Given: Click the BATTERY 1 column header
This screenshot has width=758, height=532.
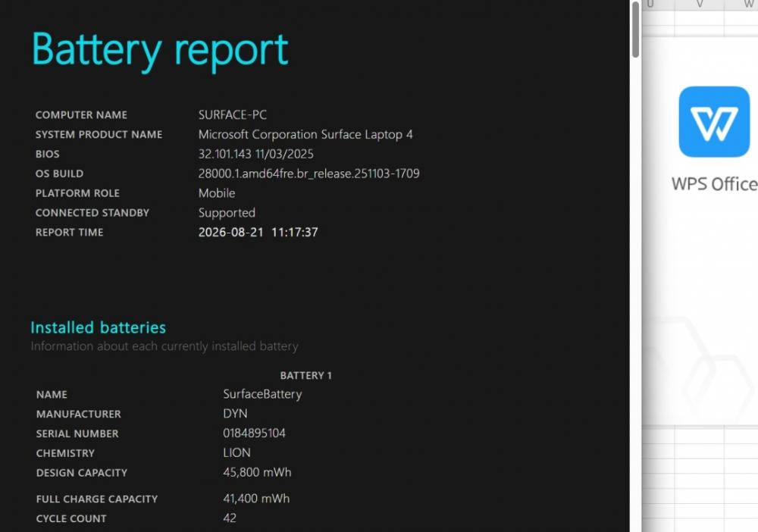Looking at the screenshot, I should click(x=306, y=375).
